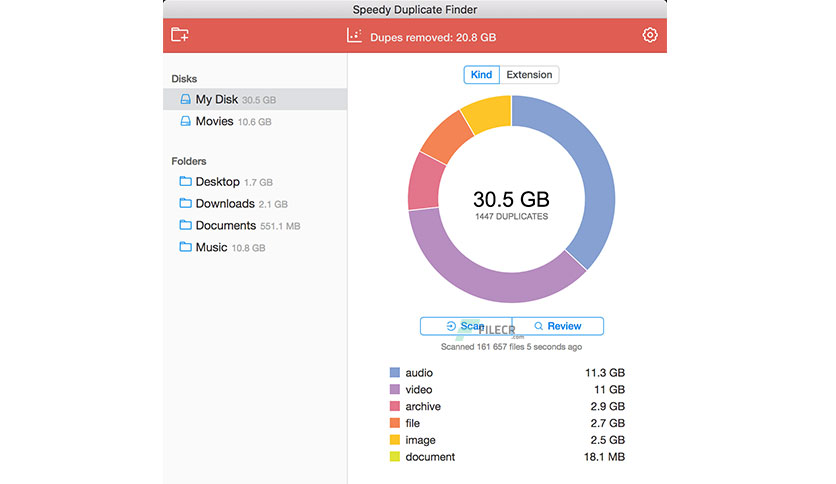
Task: Click the archive size value '2.9 GB'
Action: tap(607, 406)
